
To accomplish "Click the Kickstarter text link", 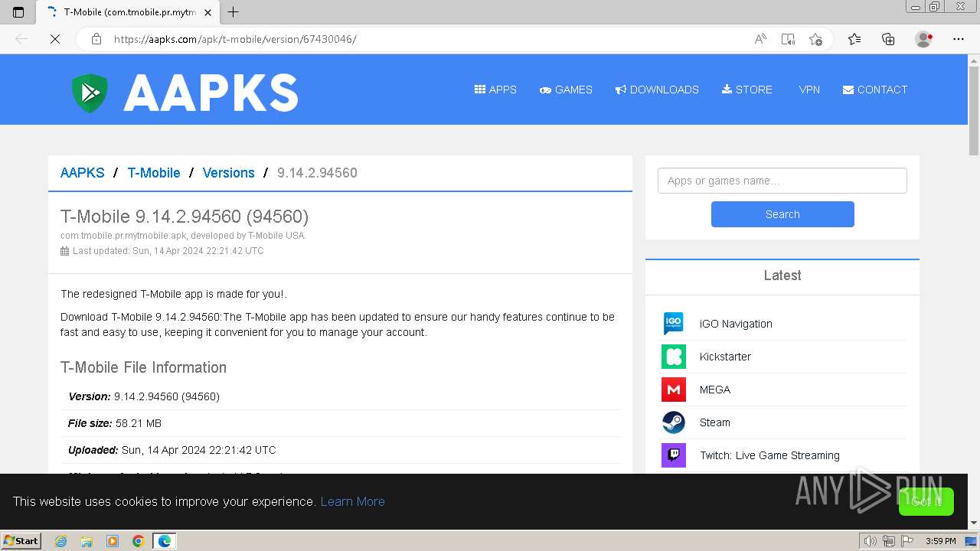I will (725, 357).
